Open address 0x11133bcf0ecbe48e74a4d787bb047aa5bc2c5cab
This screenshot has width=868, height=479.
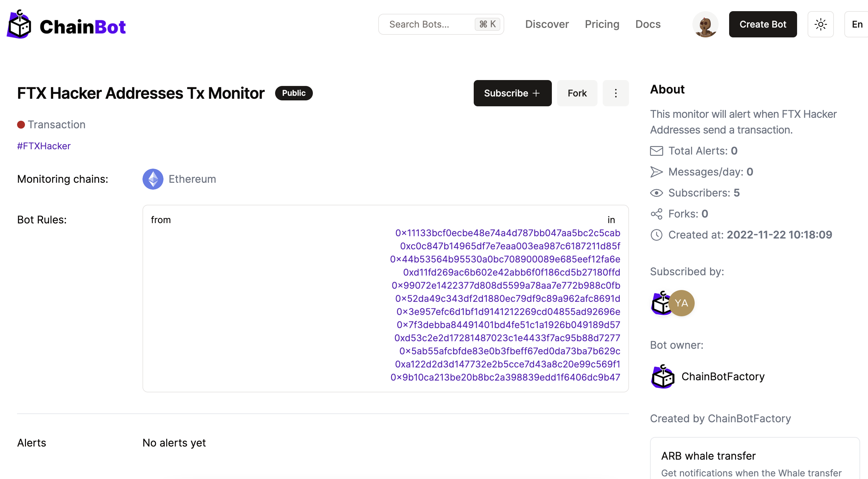tap(508, 233)
